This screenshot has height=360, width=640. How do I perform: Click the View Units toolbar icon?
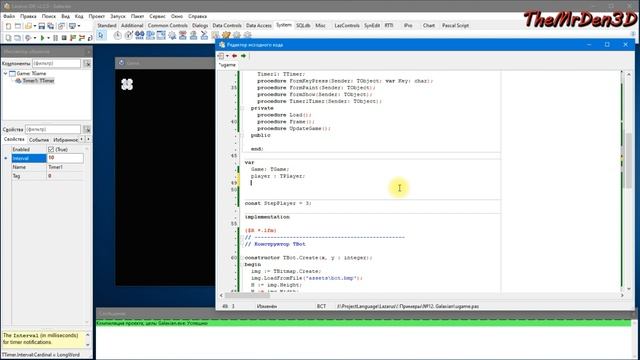[8, 38]
